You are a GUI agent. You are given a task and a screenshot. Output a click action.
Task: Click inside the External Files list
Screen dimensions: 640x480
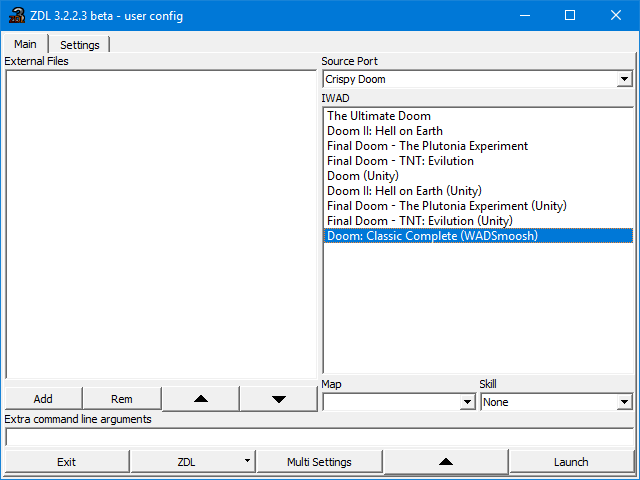point(161,224)
